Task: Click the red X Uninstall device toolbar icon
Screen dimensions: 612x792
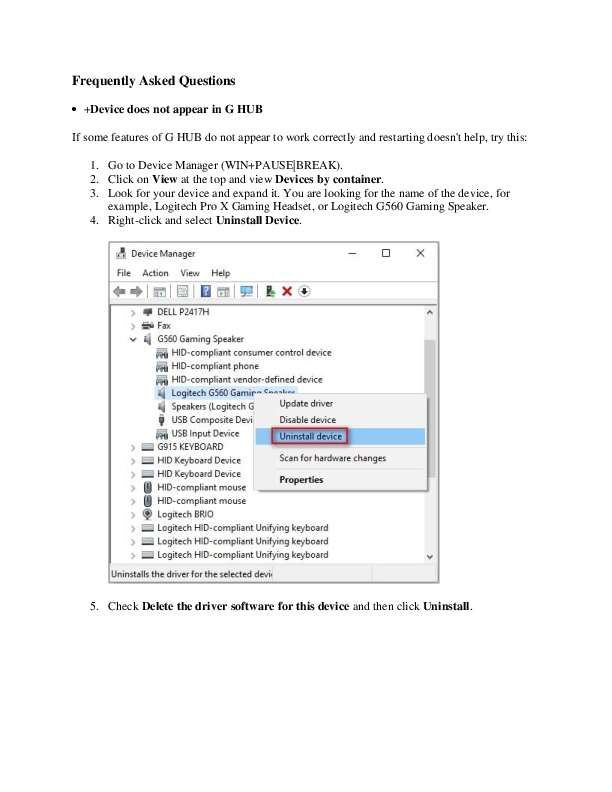Action: click(287, 291)
